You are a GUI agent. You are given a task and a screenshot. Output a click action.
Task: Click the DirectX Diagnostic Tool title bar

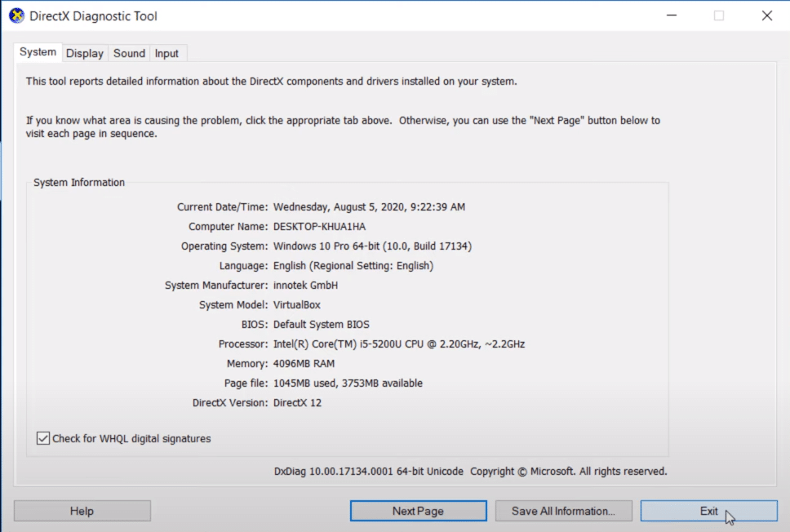point(326,15)
